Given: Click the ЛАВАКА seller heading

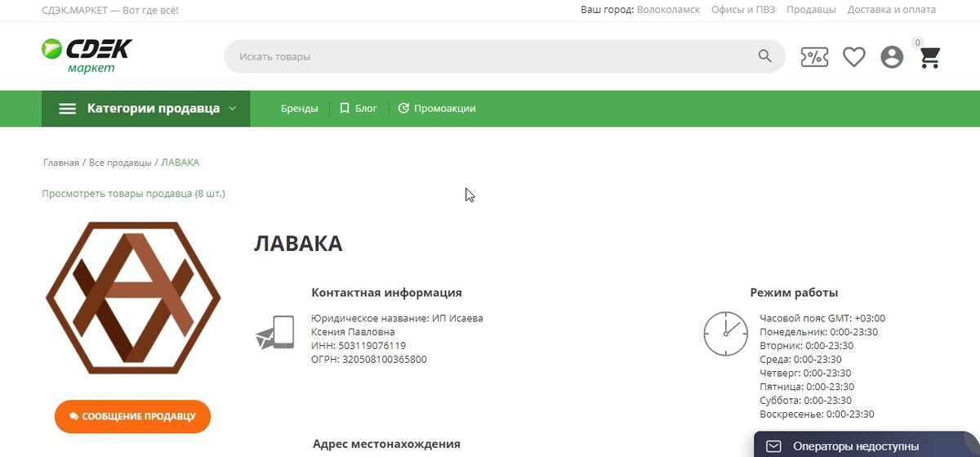Looking at the screenshot, I should point(298,244).
